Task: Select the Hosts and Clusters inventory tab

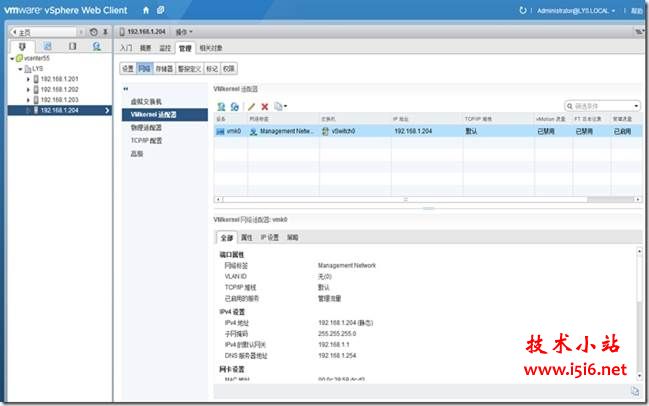Action: tap(22, 46)
